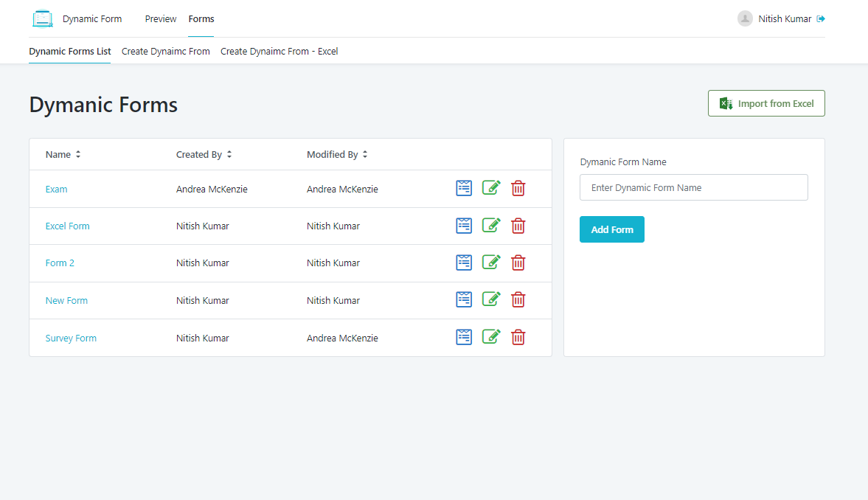
Task: Open the preview icon for Survey Form
Action: (464, 336)
